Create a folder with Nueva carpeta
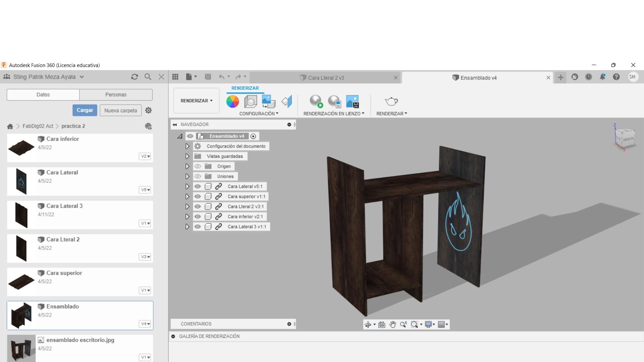This screenshot has width=644, height=362. click(120, 110)
